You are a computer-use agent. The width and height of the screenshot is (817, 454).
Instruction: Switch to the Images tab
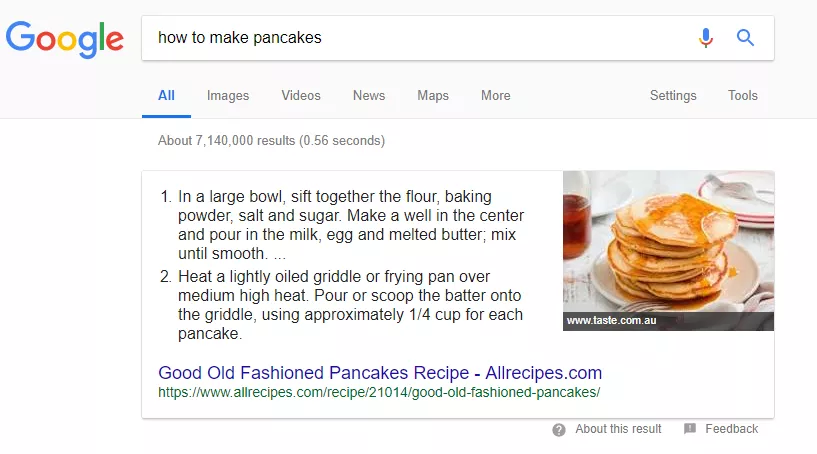click(x=228, y=96)
